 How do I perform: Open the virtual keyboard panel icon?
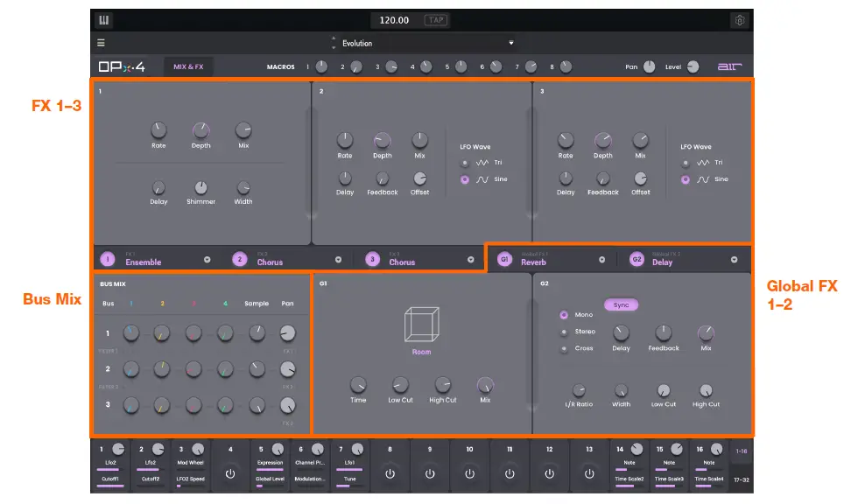(105, 18)
